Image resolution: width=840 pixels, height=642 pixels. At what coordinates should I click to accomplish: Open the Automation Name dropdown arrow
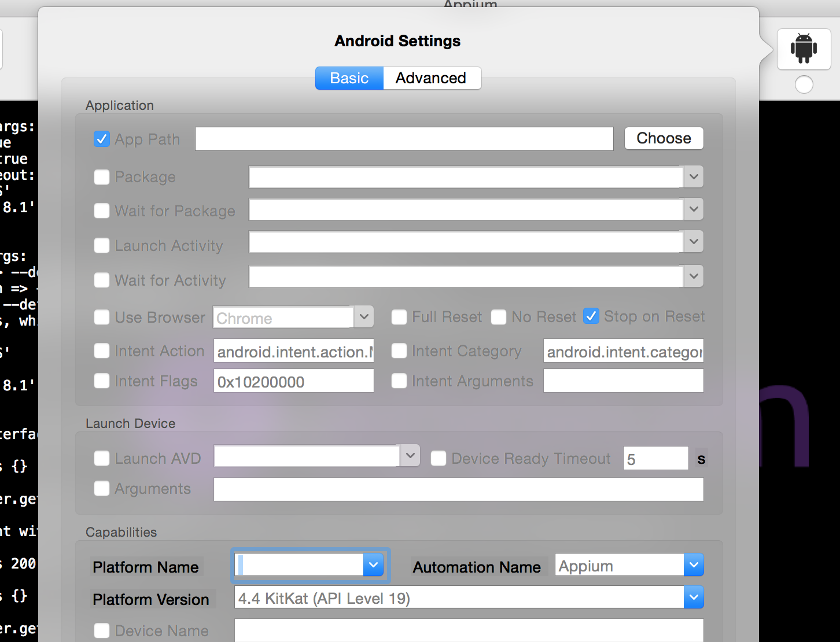[694, 564]
